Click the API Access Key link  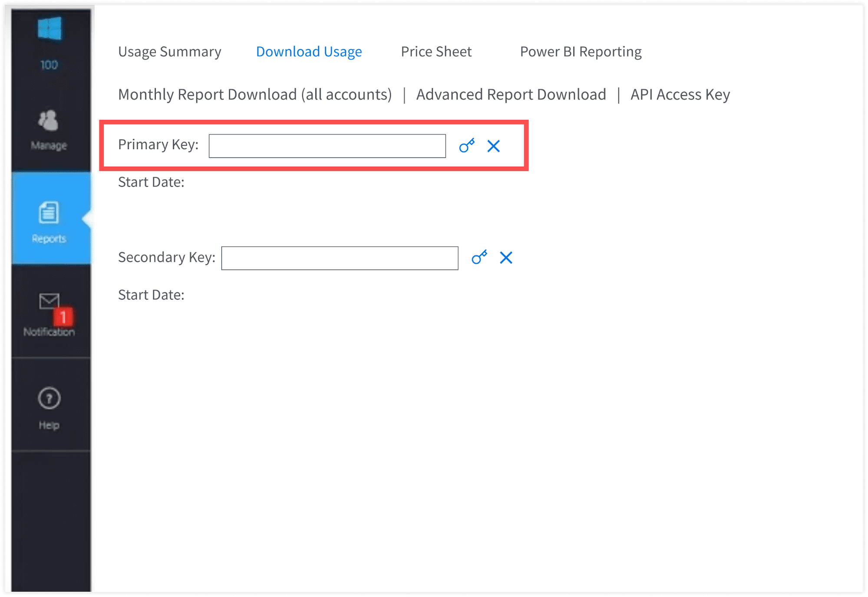pos(680,95)
